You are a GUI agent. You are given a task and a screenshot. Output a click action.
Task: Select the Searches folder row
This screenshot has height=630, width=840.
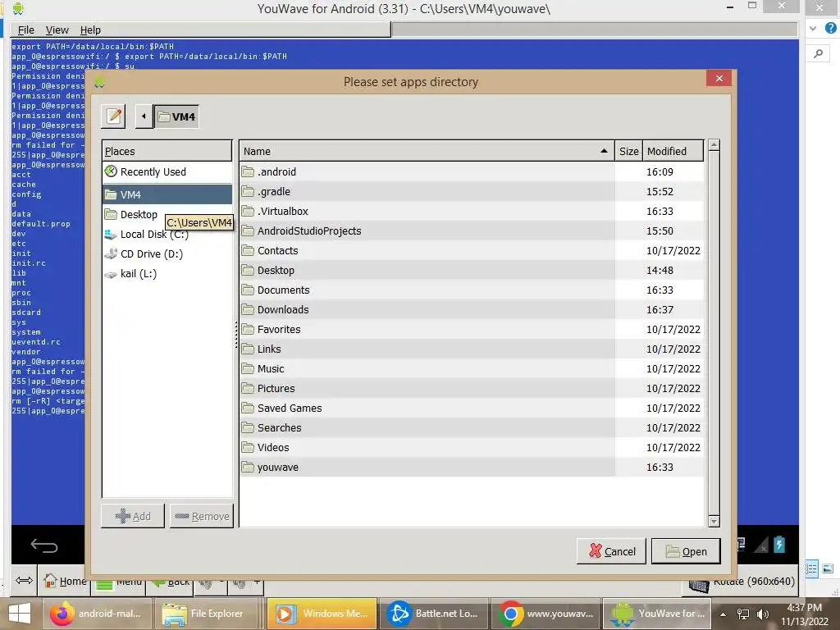coord(472,428)
